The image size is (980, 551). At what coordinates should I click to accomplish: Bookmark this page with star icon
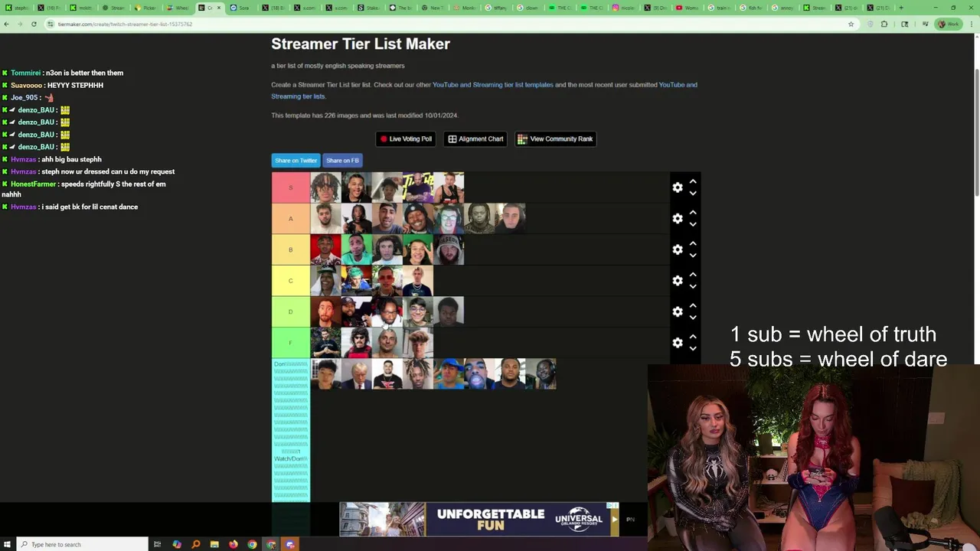851,24
